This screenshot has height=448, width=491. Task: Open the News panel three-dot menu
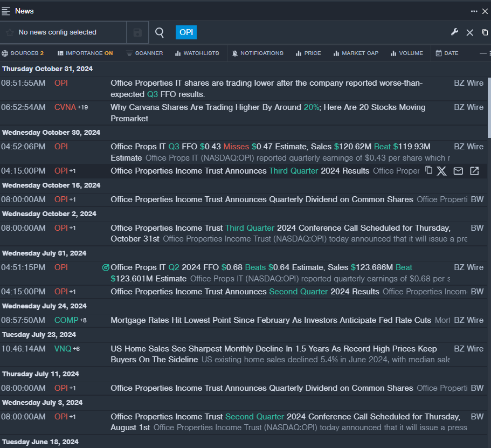point(474,11)
